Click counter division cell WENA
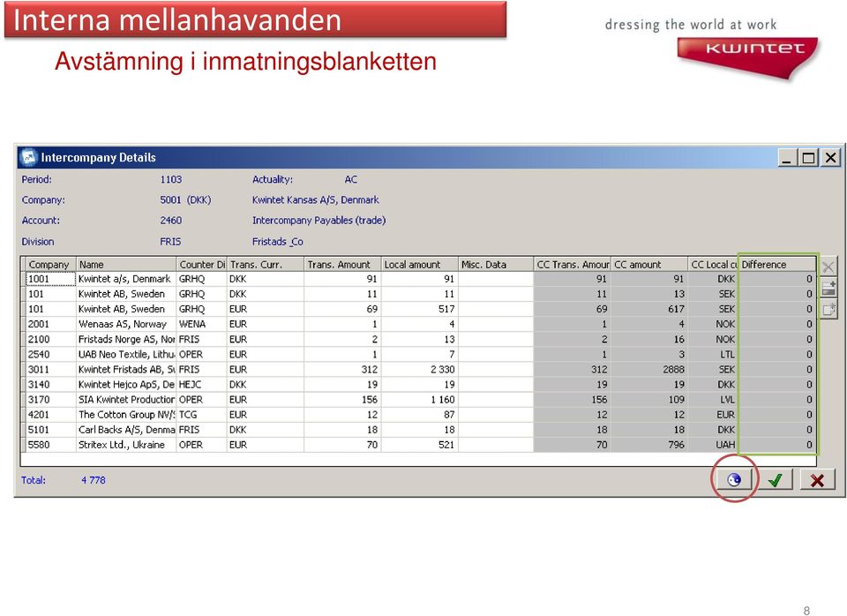This screenshot has width=847, height=616. pos(201,324)
